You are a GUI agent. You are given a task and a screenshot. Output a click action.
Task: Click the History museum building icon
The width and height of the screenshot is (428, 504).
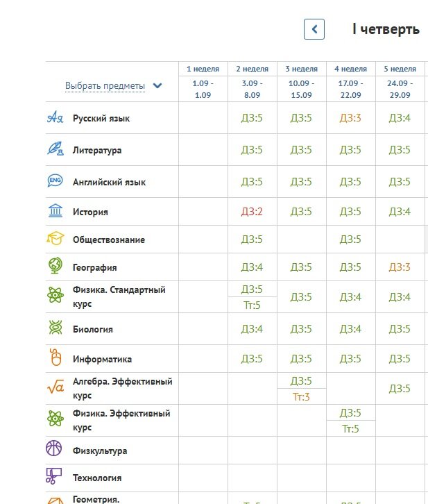point(55,211)
